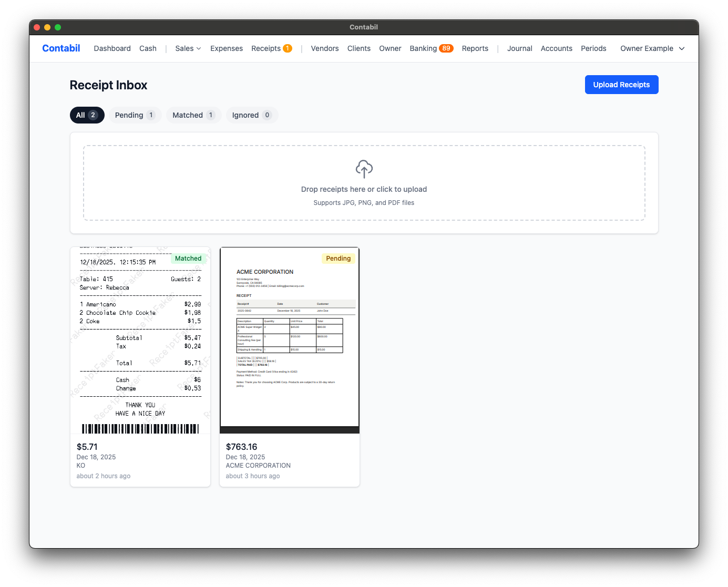
Task: Click the Matched status label on the receipt
Action: point(188,258)
